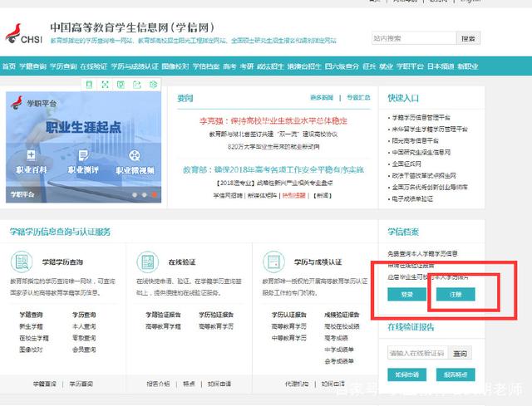532x406 pixels.
Task: Click the fullscreen icon above the banner
Action: click(x=106, y=85)
